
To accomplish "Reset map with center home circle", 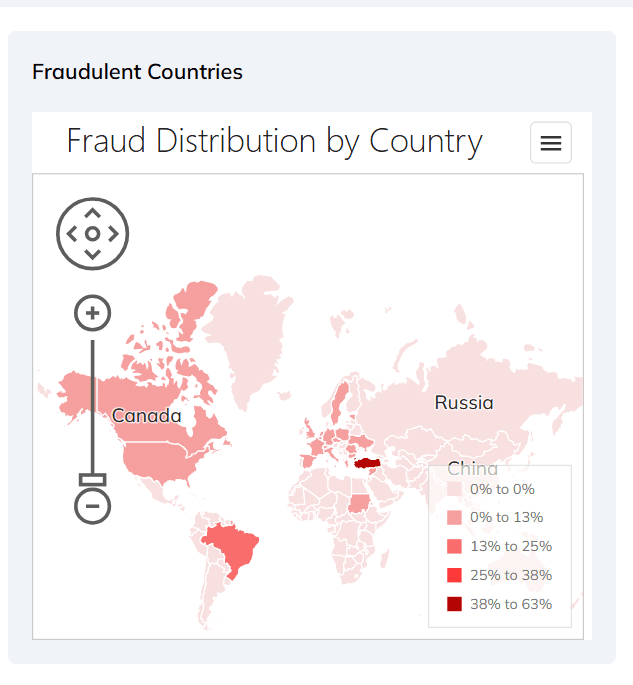I will (93, 233).
